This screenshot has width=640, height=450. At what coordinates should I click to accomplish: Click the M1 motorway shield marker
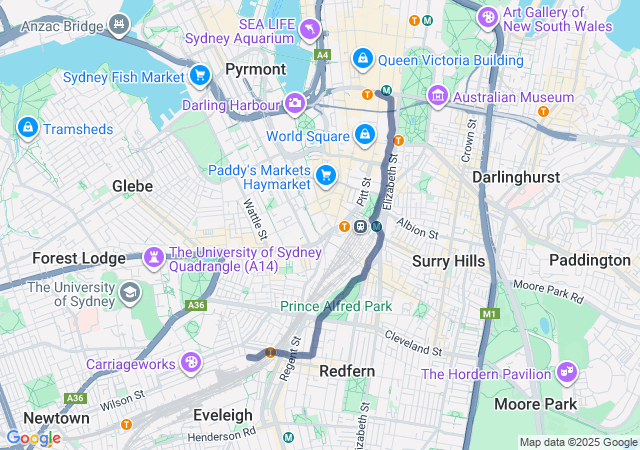click(x=489, y=314)
